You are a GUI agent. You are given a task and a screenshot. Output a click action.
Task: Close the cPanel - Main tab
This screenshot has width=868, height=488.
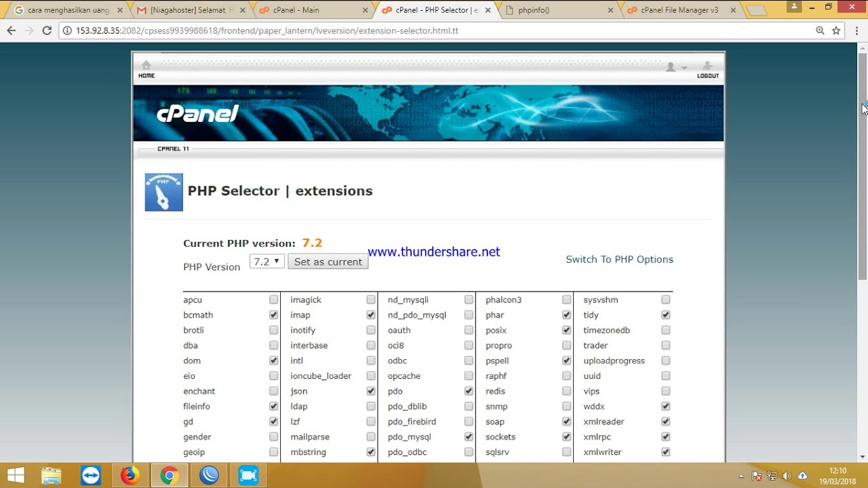(x=366, y=10)
